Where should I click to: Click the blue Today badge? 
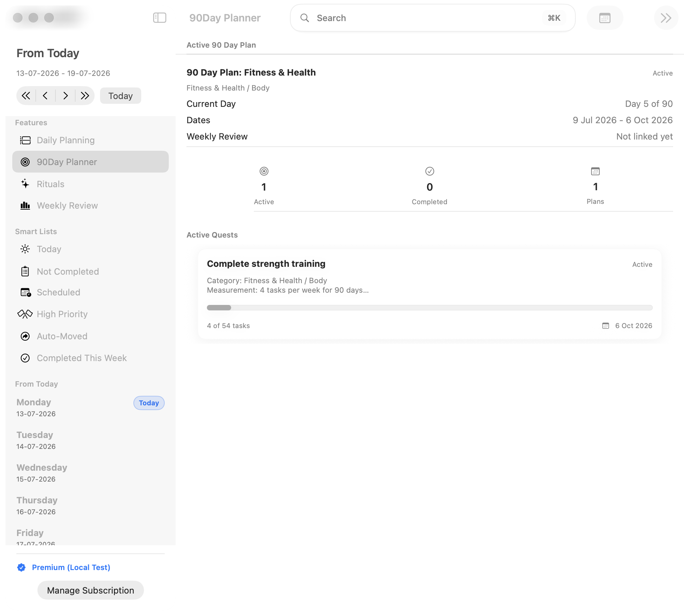pos(149,403)
